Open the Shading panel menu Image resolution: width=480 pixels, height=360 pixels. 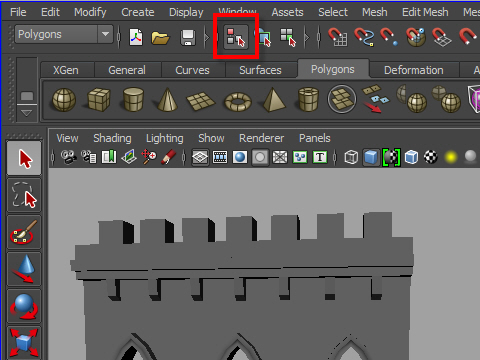(112, 138)
